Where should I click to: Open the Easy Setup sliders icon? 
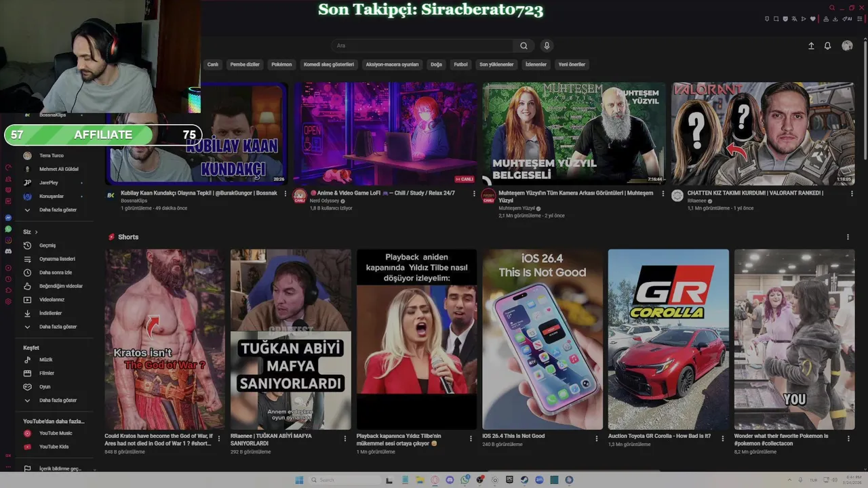(x=859, y=18)
